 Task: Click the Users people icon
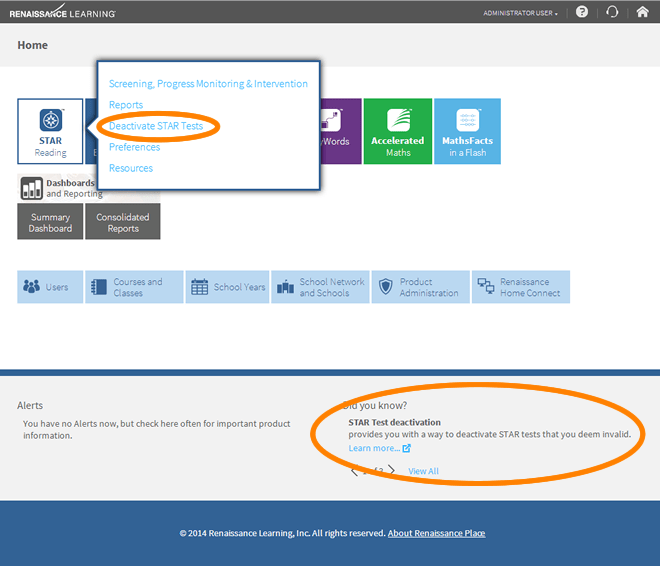(x=32, y=287)
